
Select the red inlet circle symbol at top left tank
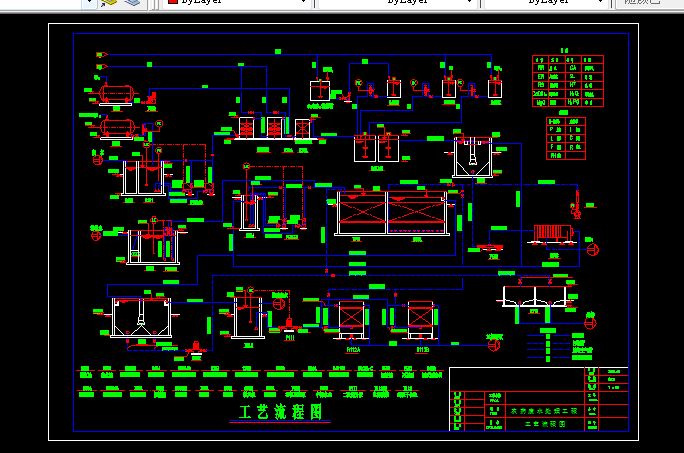(98, 160)
